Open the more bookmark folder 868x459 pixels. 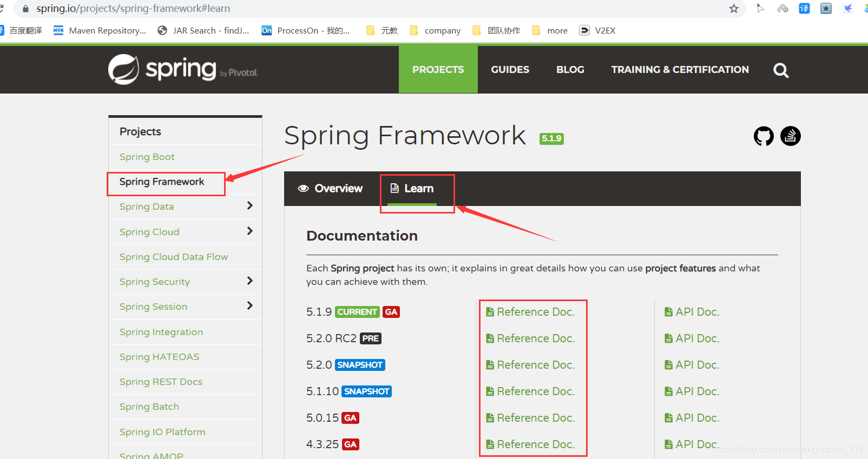coord(550,31)
